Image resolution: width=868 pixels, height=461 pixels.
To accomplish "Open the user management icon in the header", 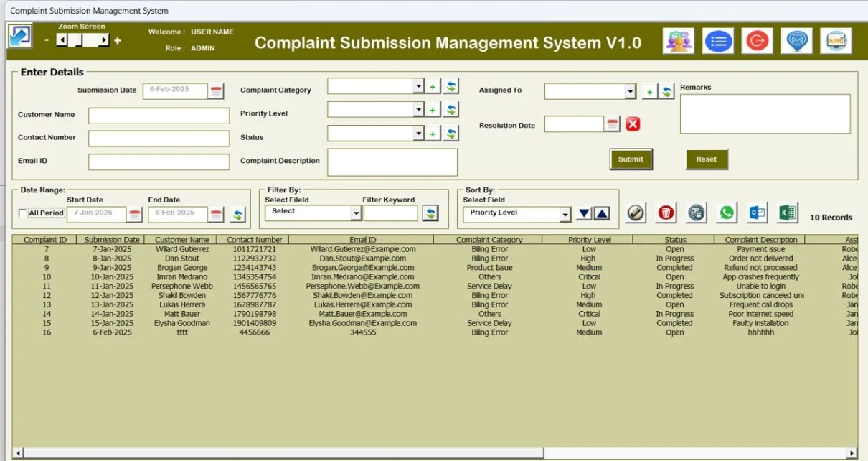I will tap(679, 41).
